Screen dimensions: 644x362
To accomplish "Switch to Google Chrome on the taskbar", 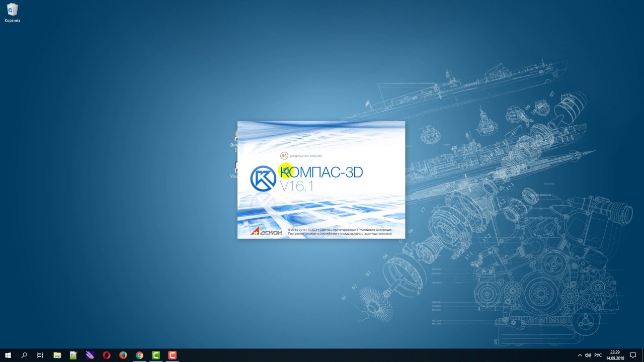I will point(140,355).
